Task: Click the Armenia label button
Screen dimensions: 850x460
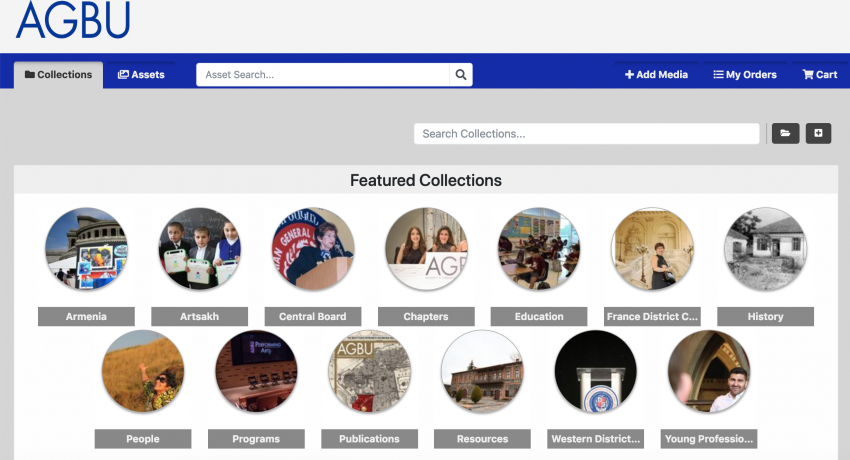Action: (x=86, y=316)
